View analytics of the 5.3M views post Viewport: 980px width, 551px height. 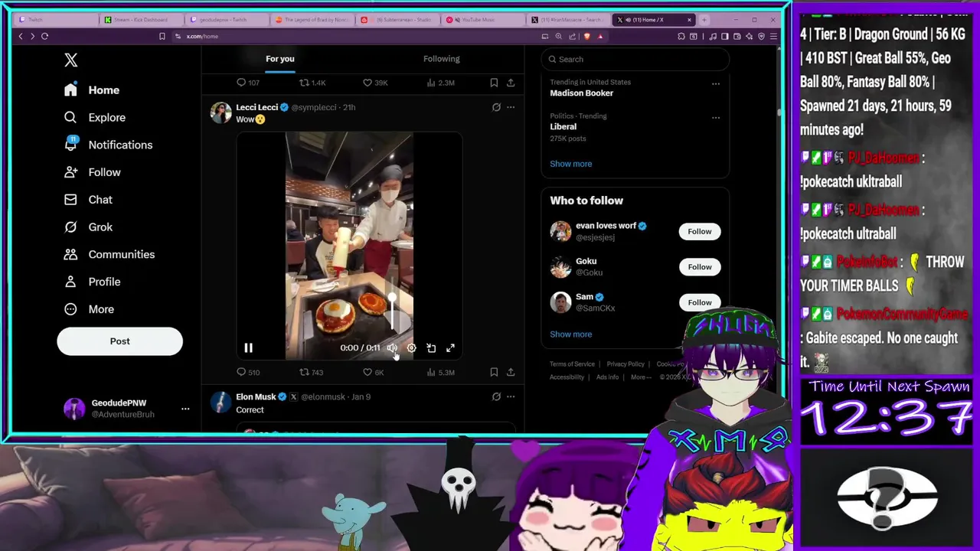point(439,372)
